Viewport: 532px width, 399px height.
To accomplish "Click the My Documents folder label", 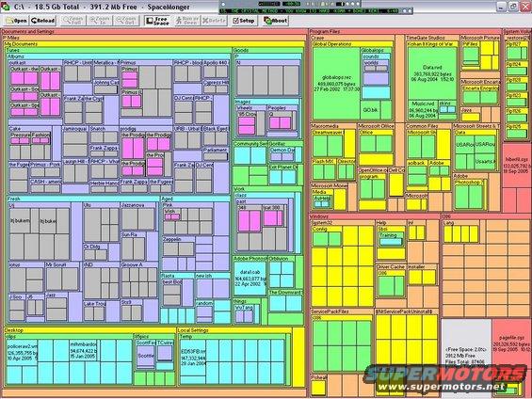I will click(21, 44).
